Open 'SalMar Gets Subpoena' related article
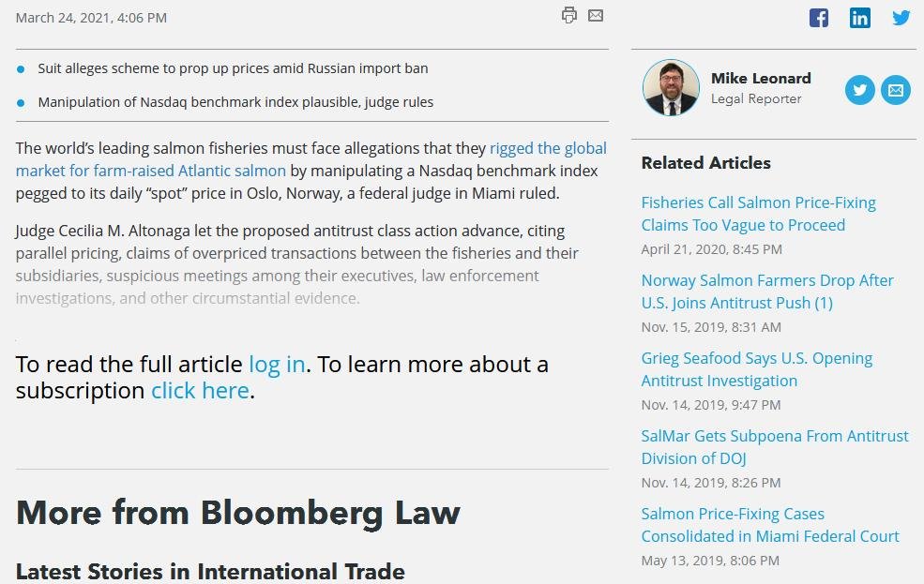924x584 pixels. [774, 447]
